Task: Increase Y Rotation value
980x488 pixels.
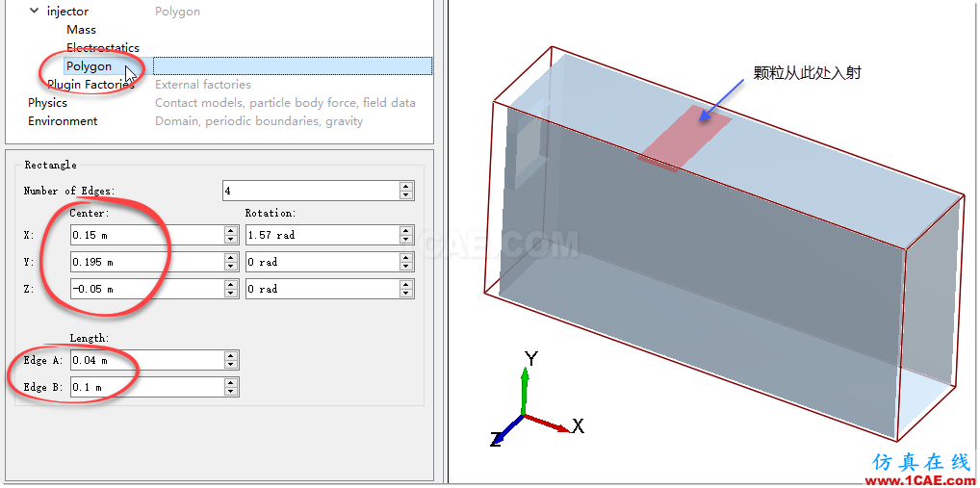Action: tap(407, 257)
